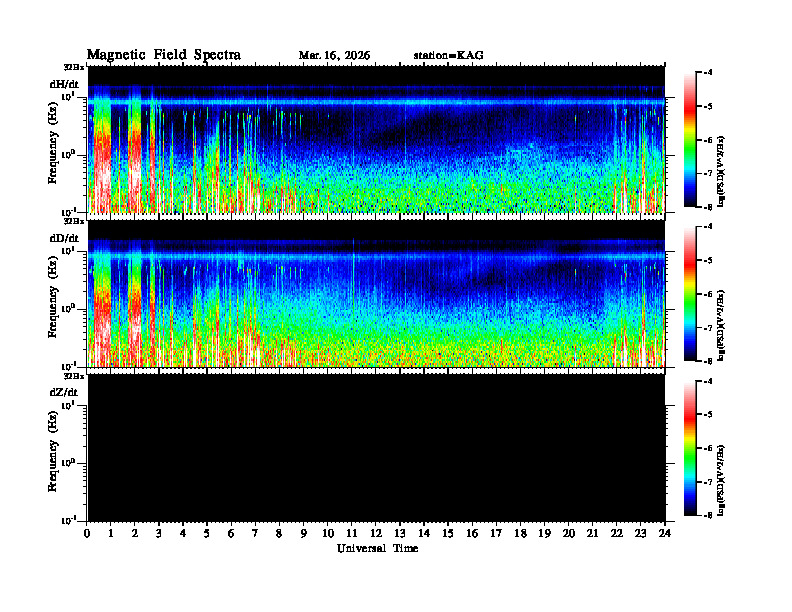Click the "Universal Time" axis label
792x612 pixels.
pyautogui.click(x=377, y=548)
